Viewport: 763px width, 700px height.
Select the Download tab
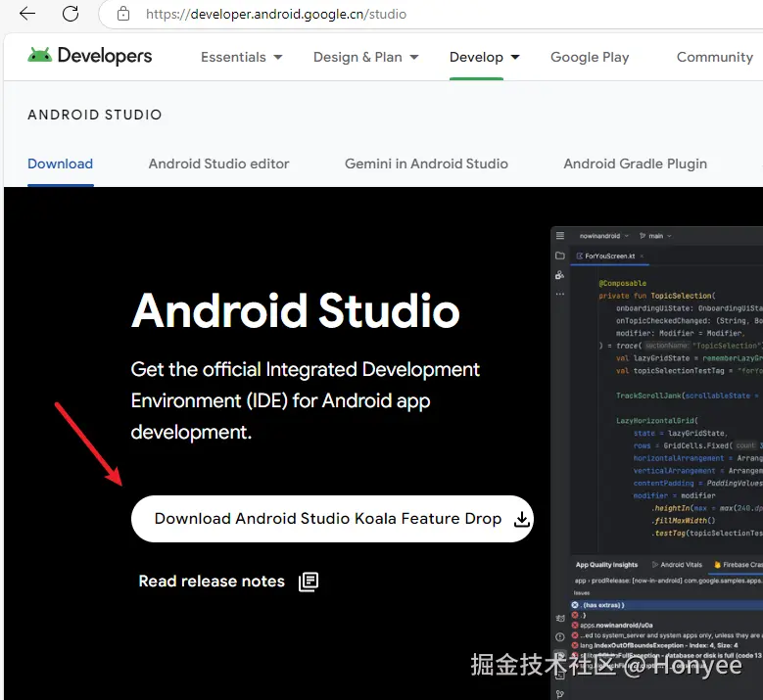point(61,163)
